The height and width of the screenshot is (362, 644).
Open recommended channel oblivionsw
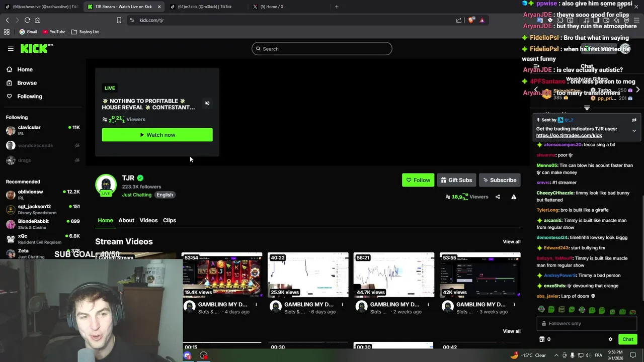pos(43,195)
